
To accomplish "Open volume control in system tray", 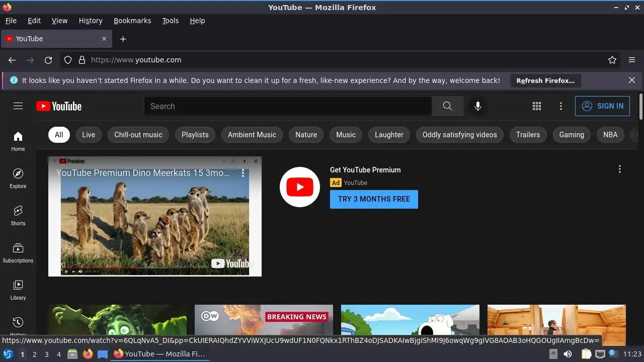I will [568, 354].
